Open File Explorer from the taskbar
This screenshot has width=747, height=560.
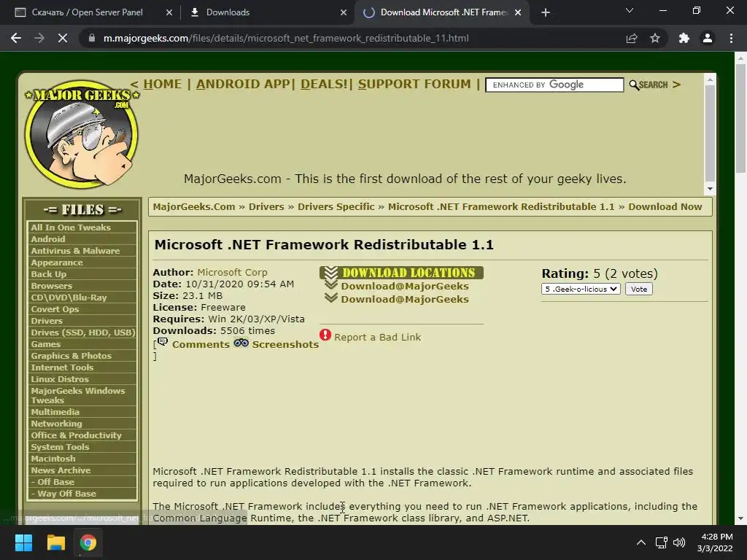tap(55, 542)
